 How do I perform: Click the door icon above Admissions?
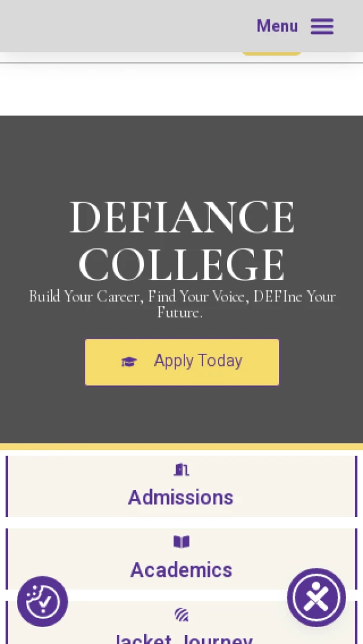point(181,470)
